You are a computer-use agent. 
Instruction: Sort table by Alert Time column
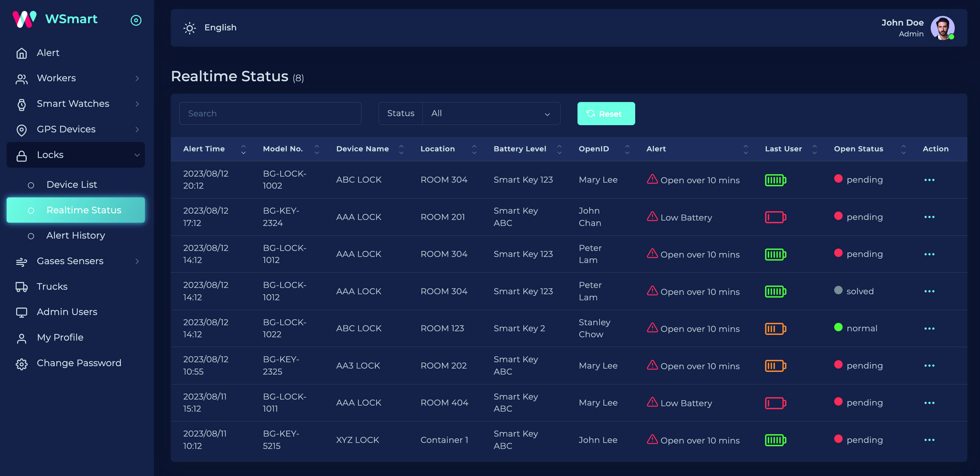243,149
